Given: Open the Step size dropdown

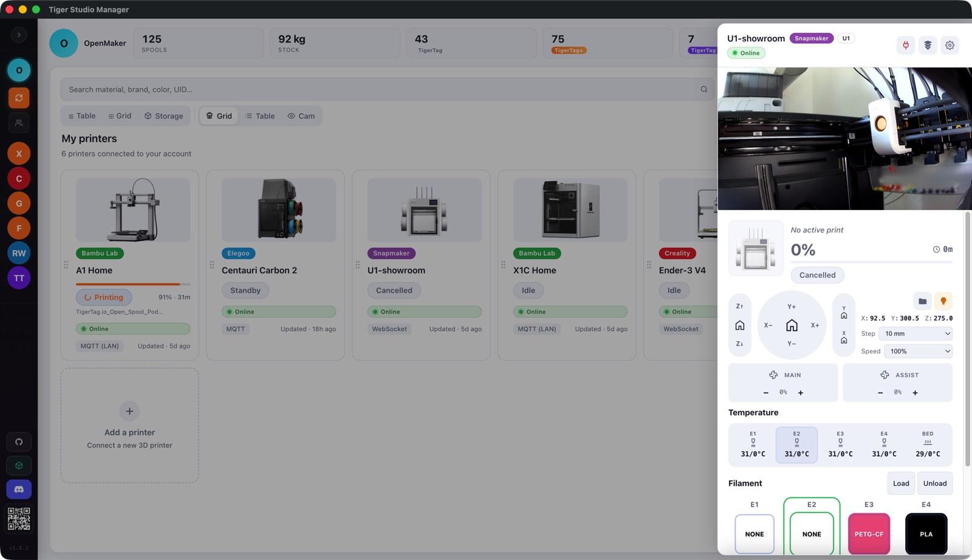Looking at the screenshot, I should [x=916, y=333].
